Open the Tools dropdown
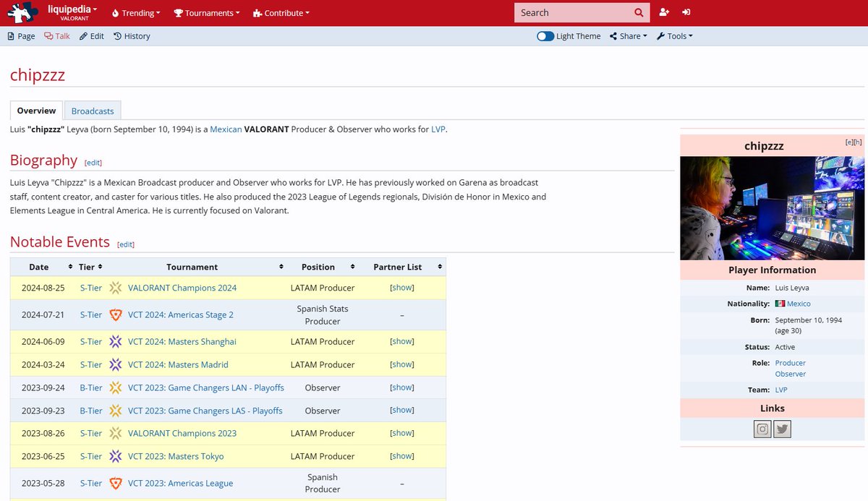 coord(674,36)
